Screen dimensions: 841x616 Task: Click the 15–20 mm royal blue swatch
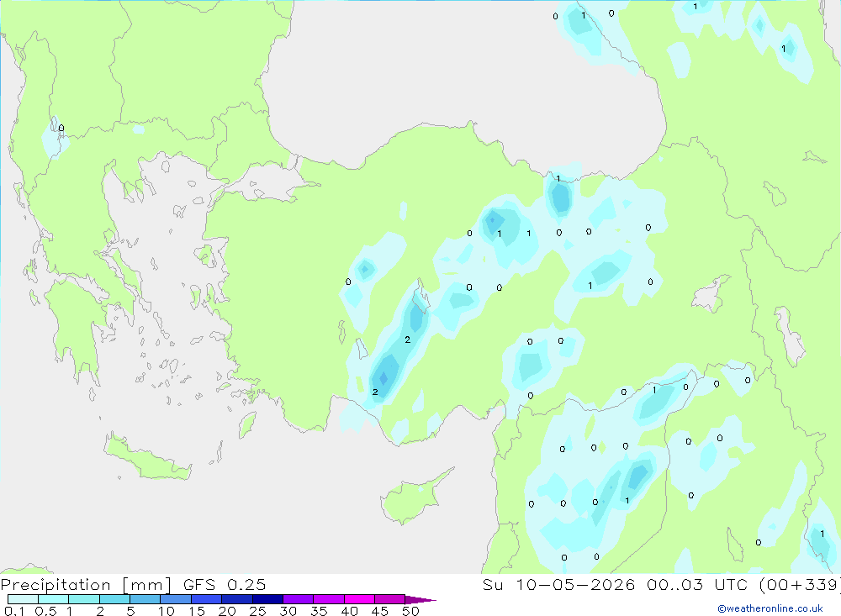pos(207,599)
